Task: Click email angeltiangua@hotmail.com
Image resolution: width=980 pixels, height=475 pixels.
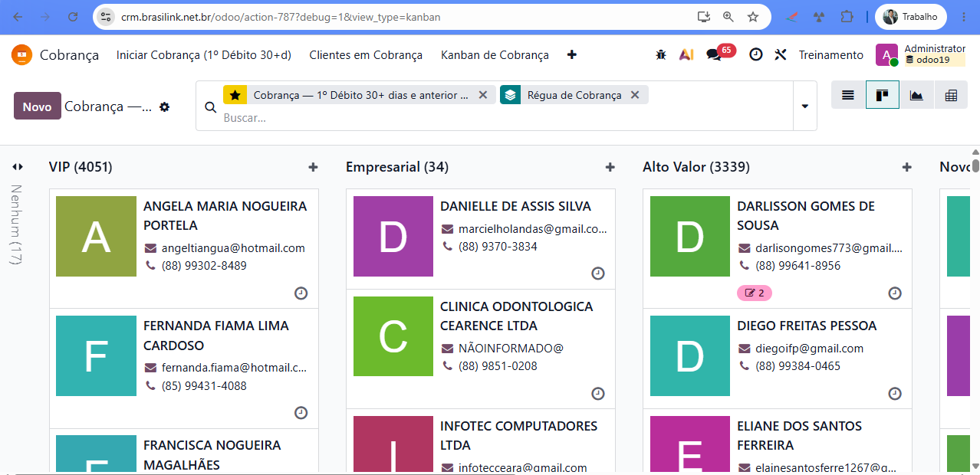Action: point(233,248)
